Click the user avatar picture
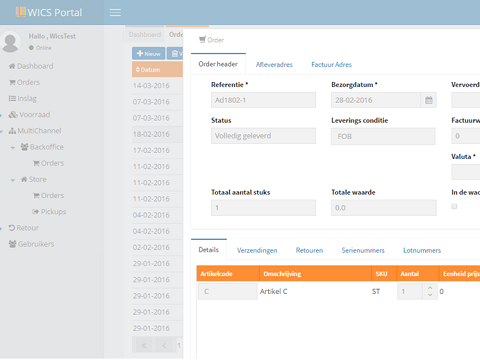Screen dimensions: 480x360 [x=10, y=42]
